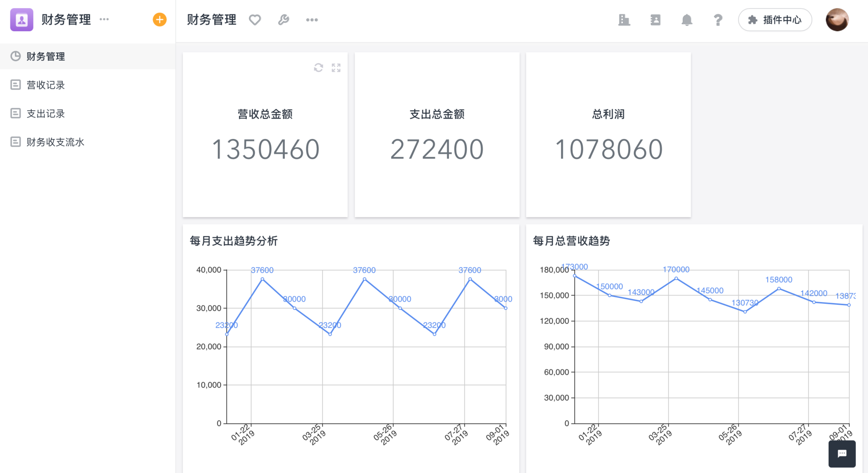Click the 158000 data point in revenue chart
The image size is (868, 473).
tap(779, 289)
